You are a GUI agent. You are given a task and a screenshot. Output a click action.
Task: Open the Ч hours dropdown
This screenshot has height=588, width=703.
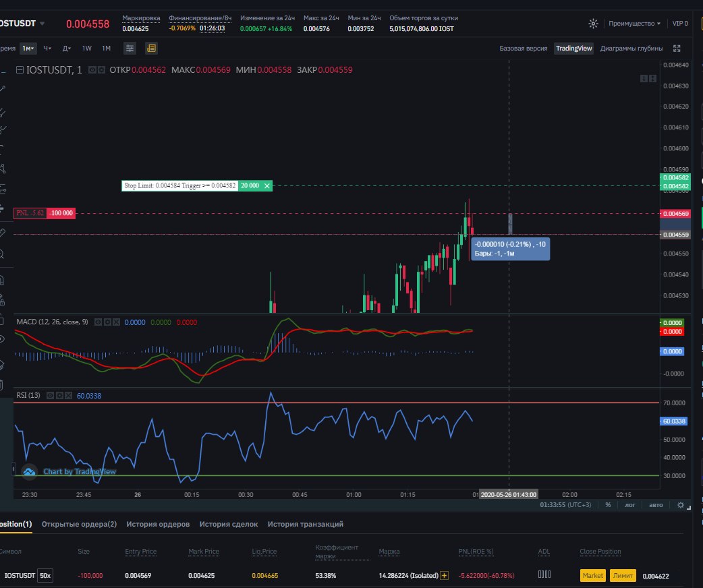(47, 49)
